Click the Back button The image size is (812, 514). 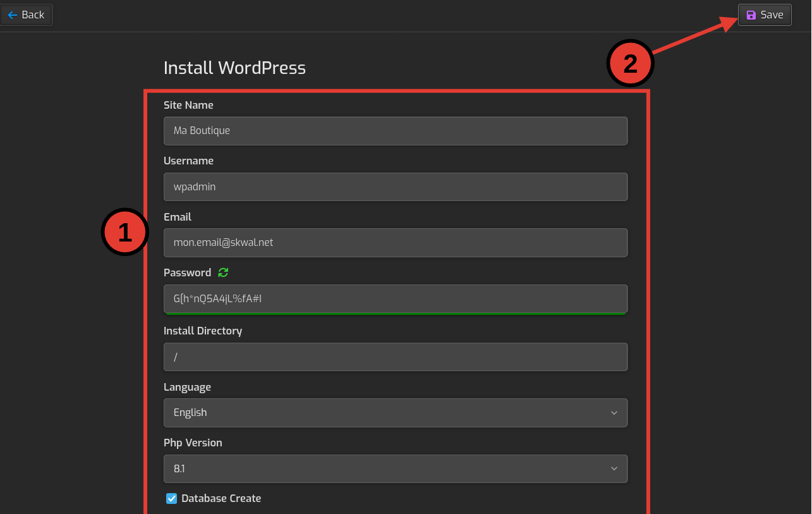point(27,15)
